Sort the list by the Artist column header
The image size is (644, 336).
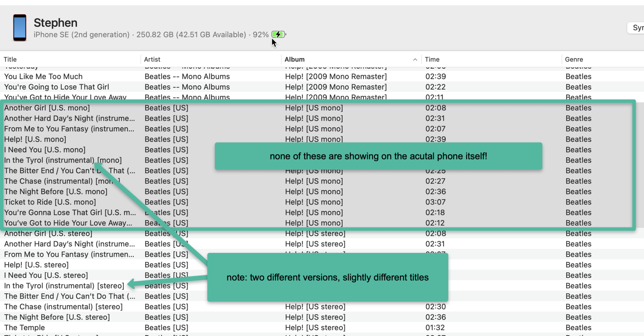point(152,59)
